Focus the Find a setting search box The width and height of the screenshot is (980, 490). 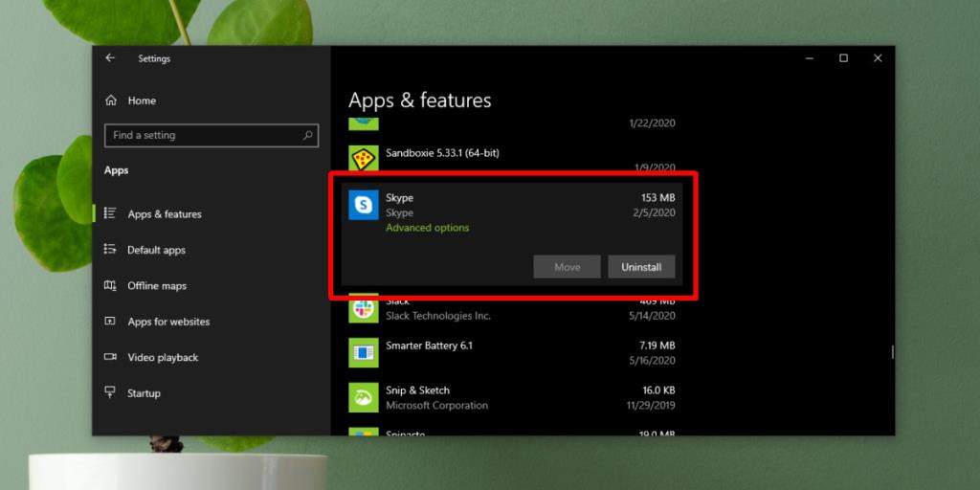(212, 136)
